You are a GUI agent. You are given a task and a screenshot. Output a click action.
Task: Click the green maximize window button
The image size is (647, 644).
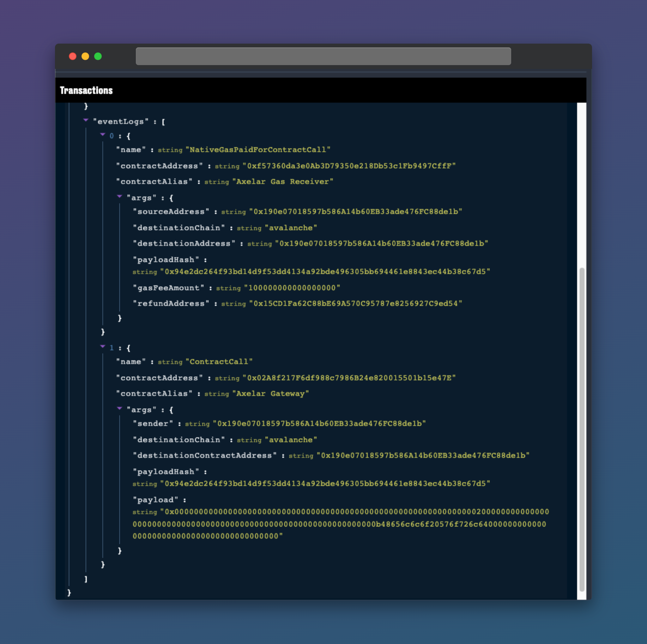click(x=98, y=56)
